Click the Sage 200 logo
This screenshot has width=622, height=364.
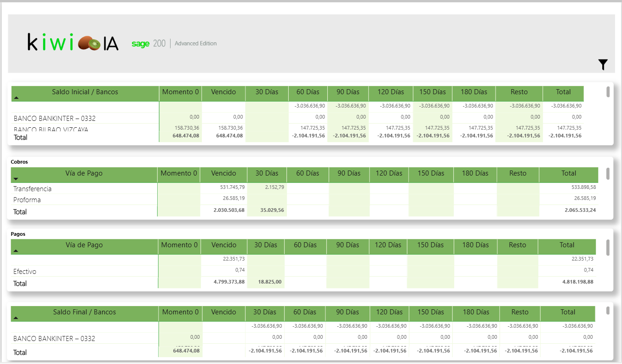148,44
